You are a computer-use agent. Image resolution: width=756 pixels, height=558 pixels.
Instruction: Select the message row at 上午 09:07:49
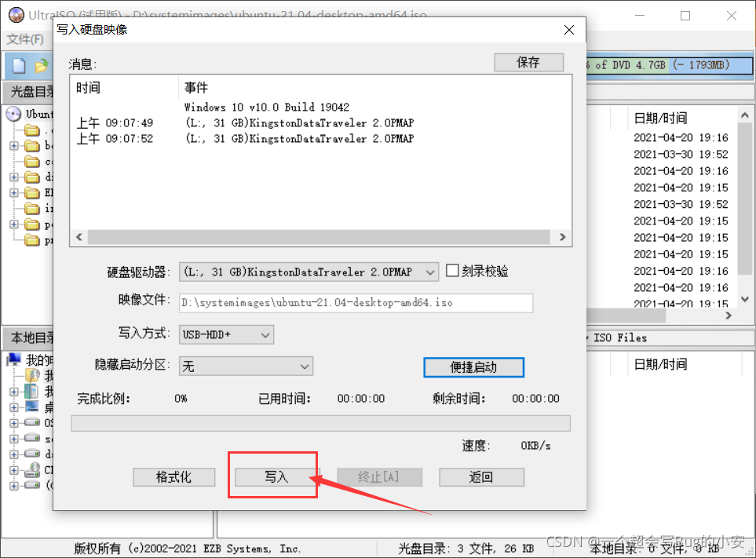click(x=245, y=123)
